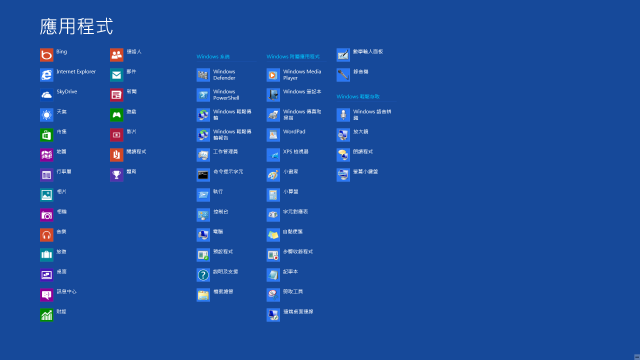
Task: Open the People contacts app
Action: 117,55
